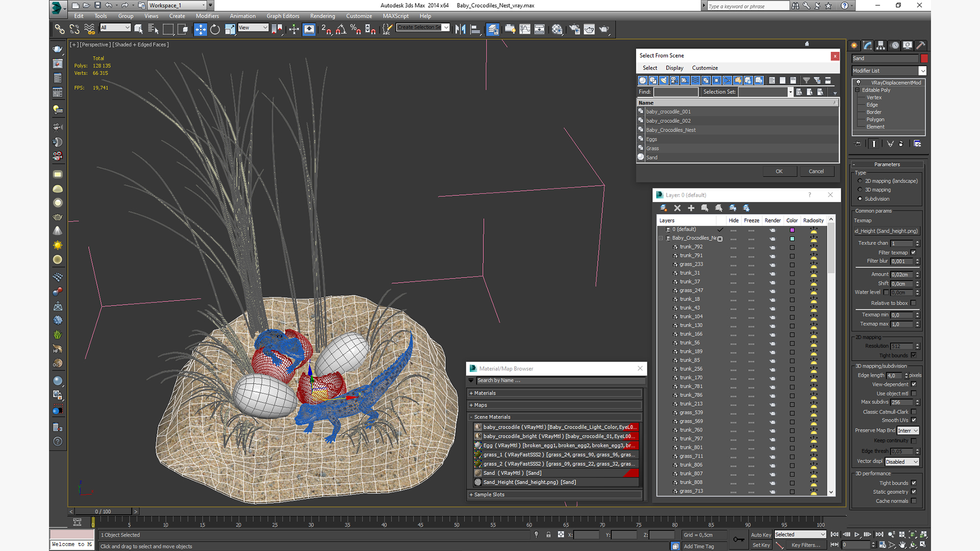
Task: Click Delete layer X icon in Layer dialog
Action: 677,208
